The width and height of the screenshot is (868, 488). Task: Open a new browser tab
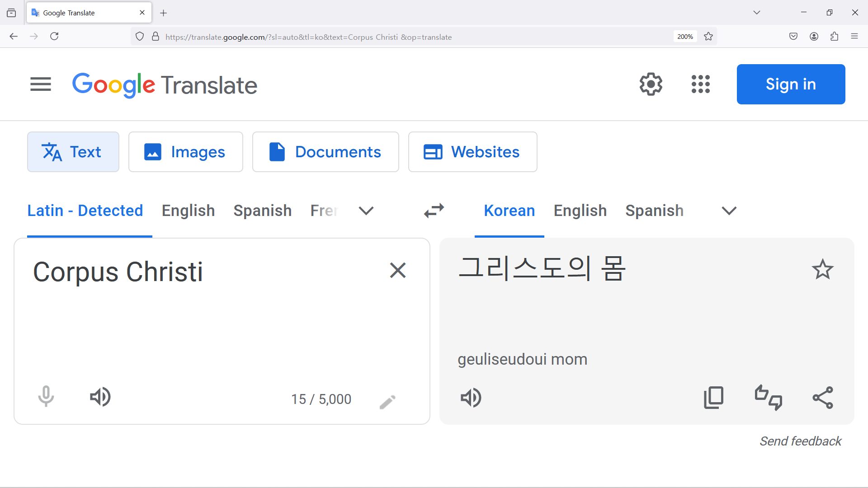click(x=164, y=13)
